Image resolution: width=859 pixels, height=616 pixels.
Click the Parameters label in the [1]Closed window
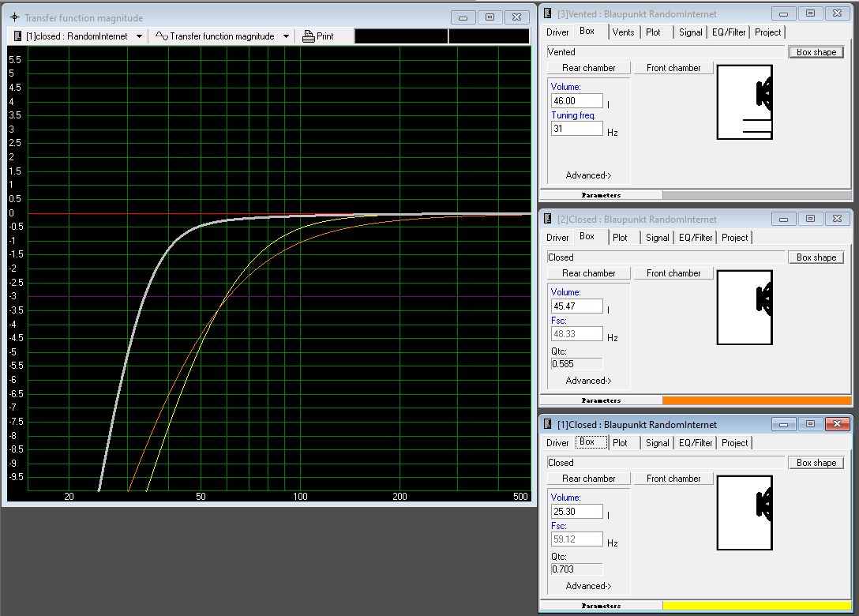point(601,606)
